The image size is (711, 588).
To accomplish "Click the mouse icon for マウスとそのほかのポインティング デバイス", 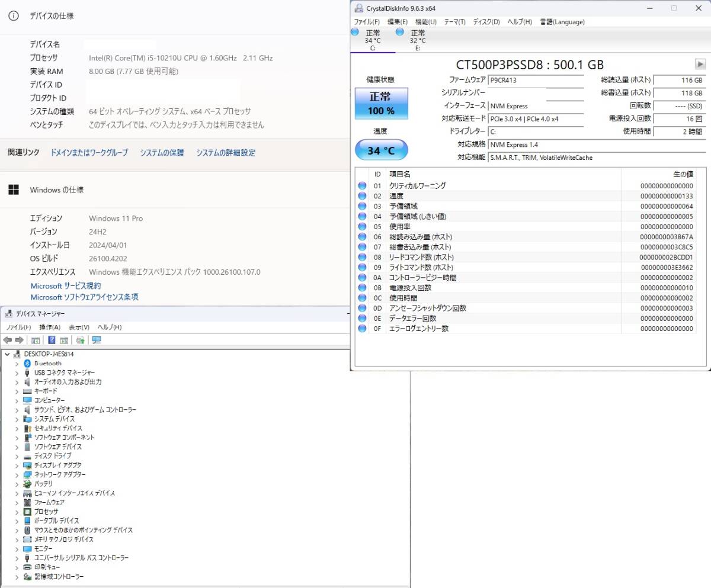I will [x=27, y=530].
